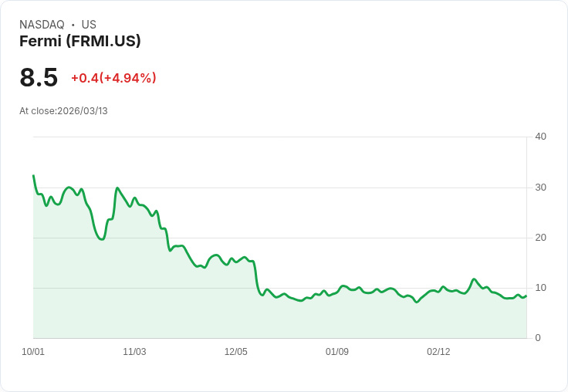Click the 10/01 date axis label
This screenshot has height=392, width=568.
pyautogui.click(x=33, y=352)
